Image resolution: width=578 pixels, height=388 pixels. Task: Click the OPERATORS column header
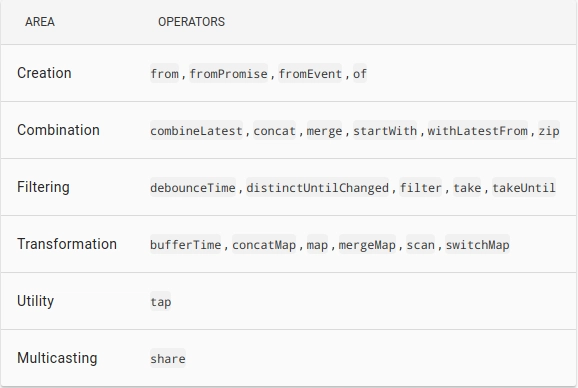tap(191, 22)
